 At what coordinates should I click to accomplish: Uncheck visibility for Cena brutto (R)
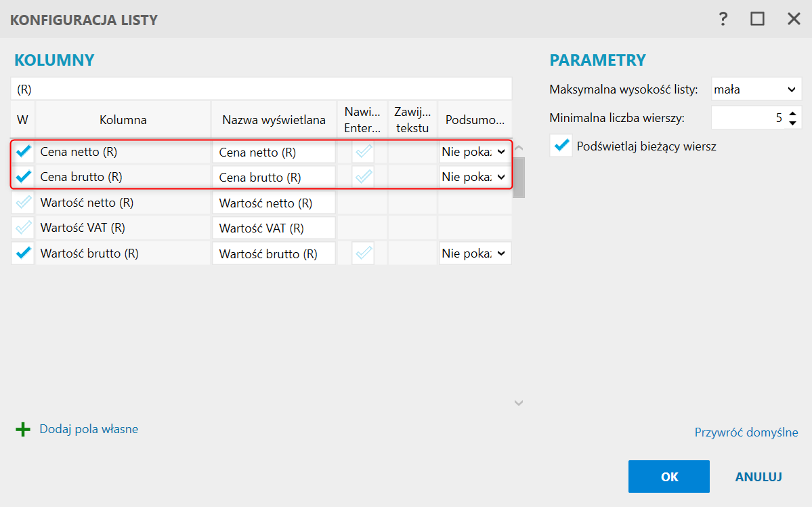coord(24,177)
